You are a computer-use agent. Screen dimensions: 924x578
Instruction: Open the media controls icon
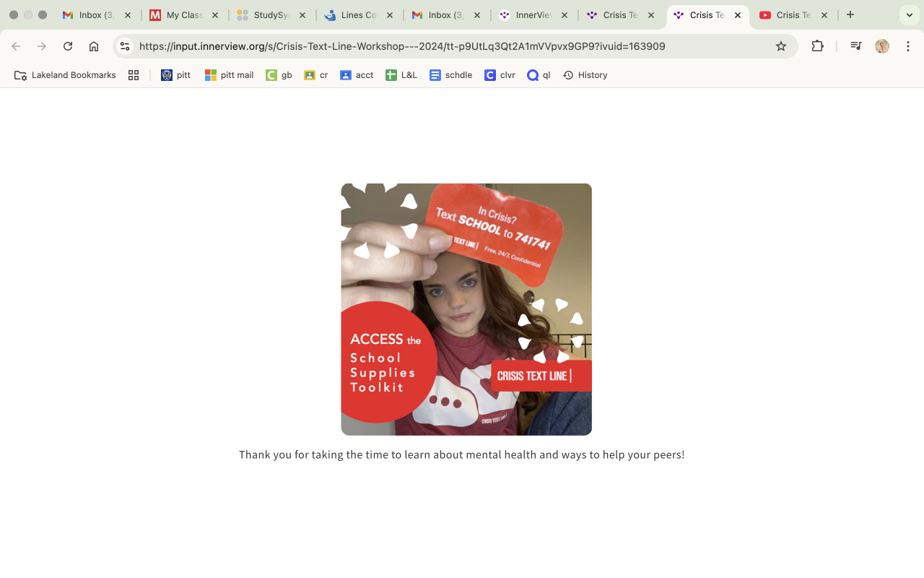pos(856,46)
